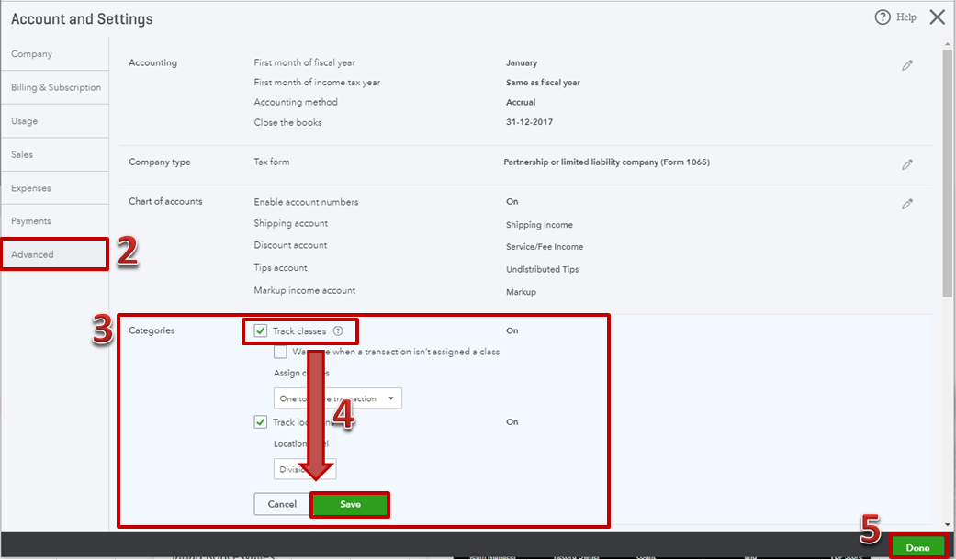Click Done to close settings

click(918, 546)
